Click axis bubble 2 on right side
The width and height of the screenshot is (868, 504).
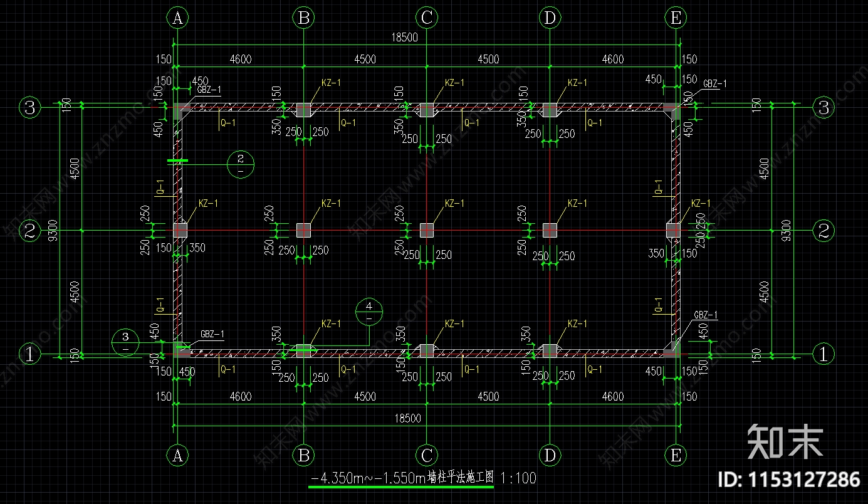[824, 231]
